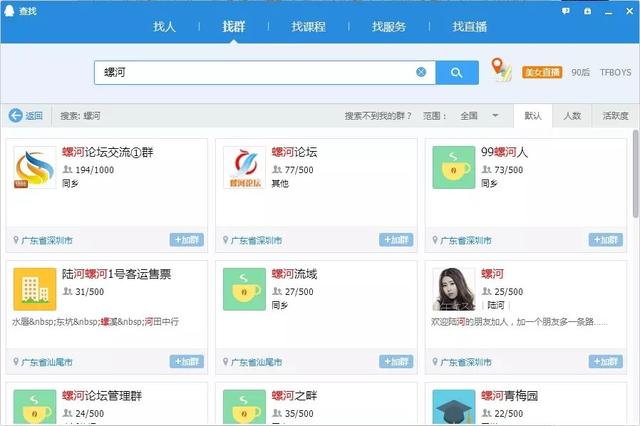Open the 漯河流域 title
The width and height of the screenshot is (640, 426).
(294, 274)
